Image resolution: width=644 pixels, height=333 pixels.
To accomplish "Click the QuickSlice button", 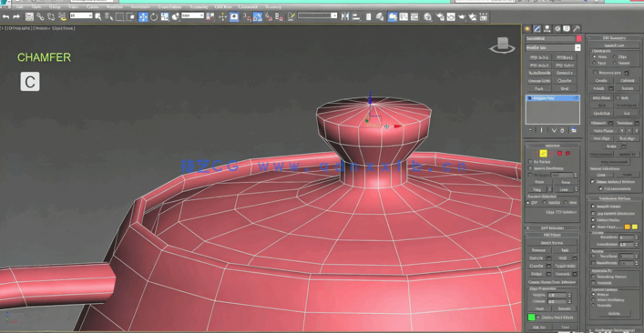I will [602, 113].
